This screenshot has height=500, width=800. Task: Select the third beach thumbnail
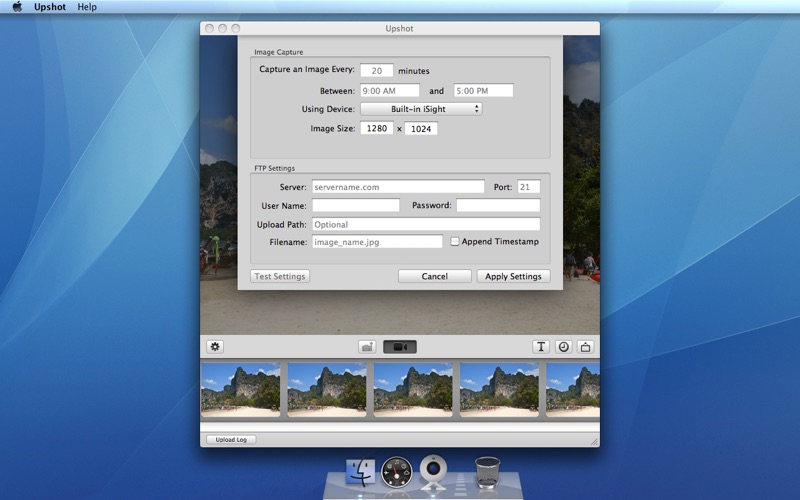point(413,390)
